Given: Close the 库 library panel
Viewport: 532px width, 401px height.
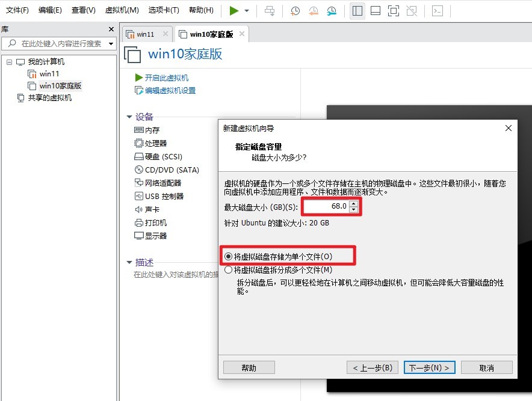Looking at the screenshot, I should pos(111,29).
